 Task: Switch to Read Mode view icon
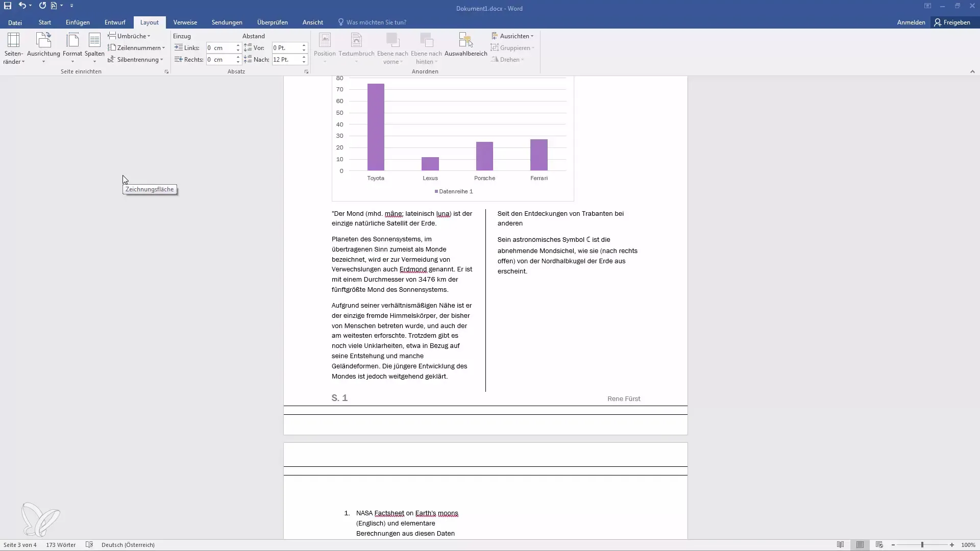pyautogui.click(x=840, y=545)
